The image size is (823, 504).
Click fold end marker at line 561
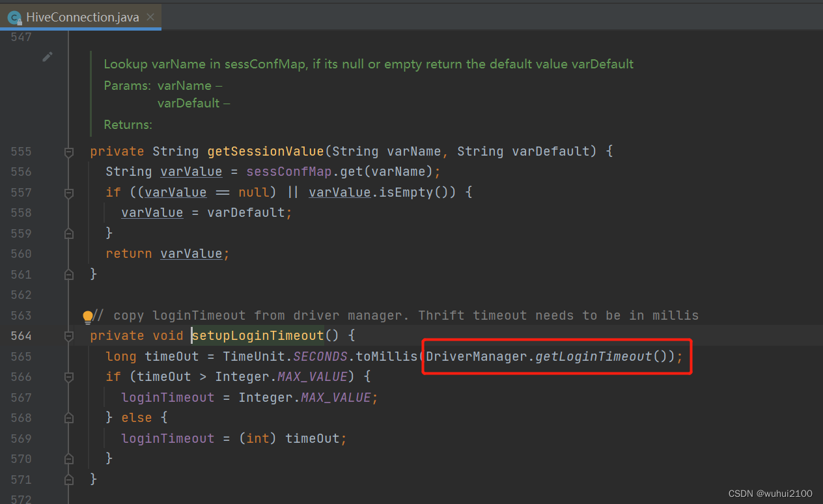(x=68, y=275)
